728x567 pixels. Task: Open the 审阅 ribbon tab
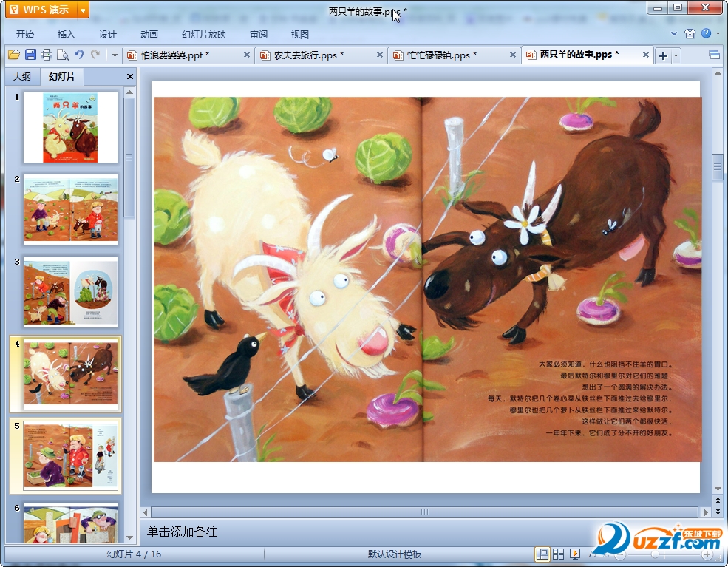(x=259, y=34)
